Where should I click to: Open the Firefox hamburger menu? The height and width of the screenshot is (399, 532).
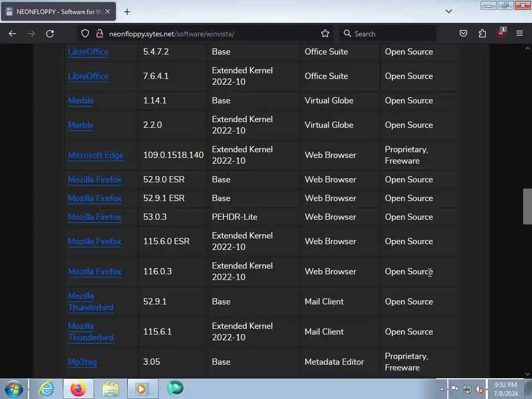[x=520, y=33]
